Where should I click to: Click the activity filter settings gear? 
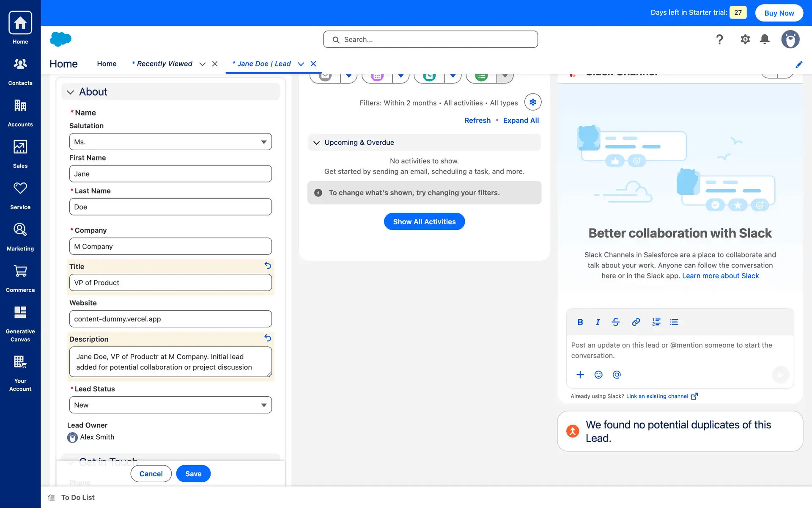point(533,102)
